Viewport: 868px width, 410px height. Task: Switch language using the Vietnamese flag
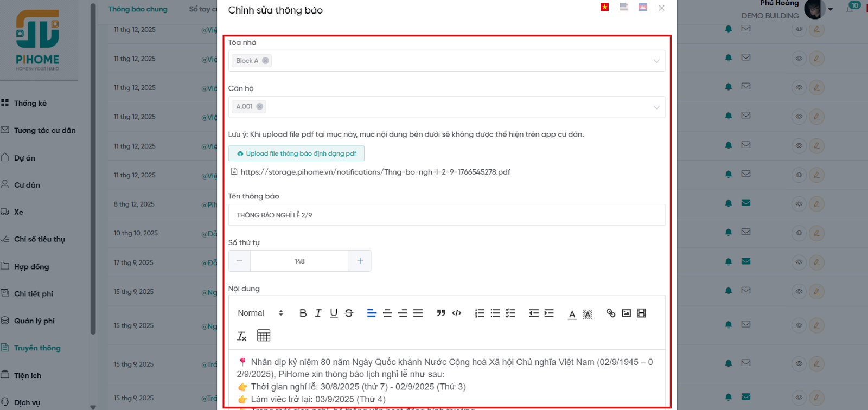pyautogui.click(x=604, y=7)
